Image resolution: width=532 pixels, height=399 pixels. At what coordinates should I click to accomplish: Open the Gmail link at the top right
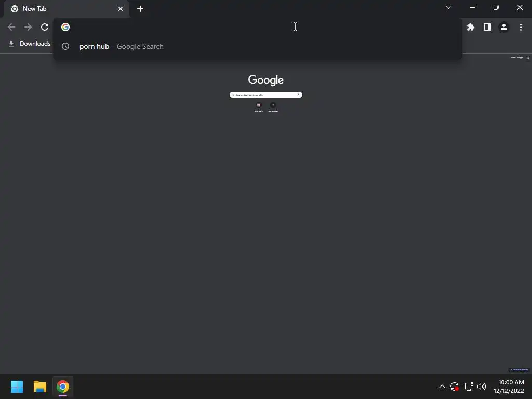tap(513, 58)
